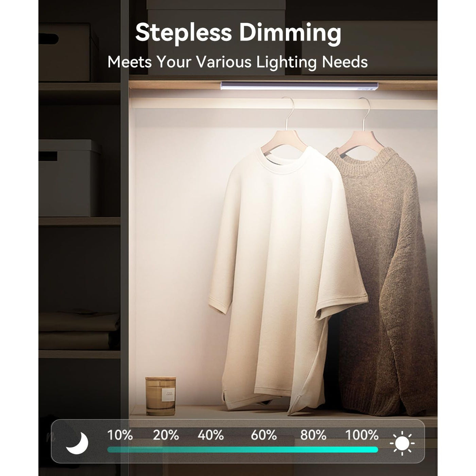Select the 80% brightness label

pos(313,435)
